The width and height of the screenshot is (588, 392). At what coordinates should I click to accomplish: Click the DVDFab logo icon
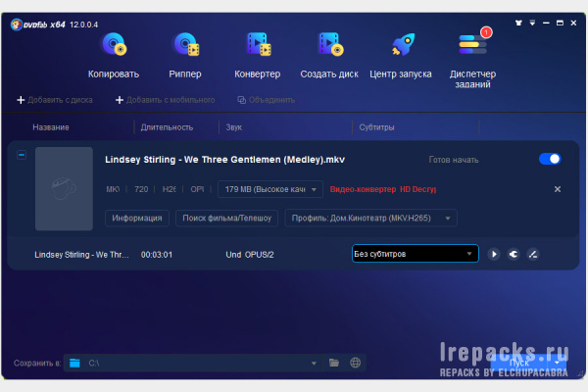(16, 24)
